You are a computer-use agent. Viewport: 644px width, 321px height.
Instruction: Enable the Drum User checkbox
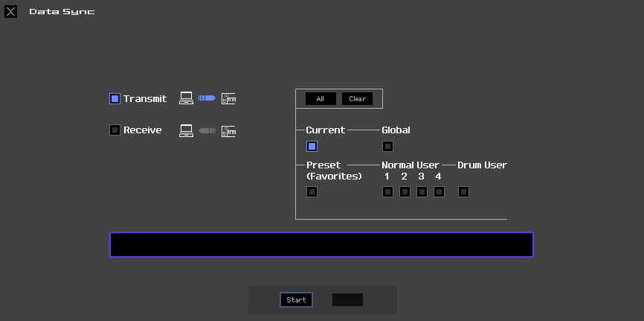(x=463, y=192)
